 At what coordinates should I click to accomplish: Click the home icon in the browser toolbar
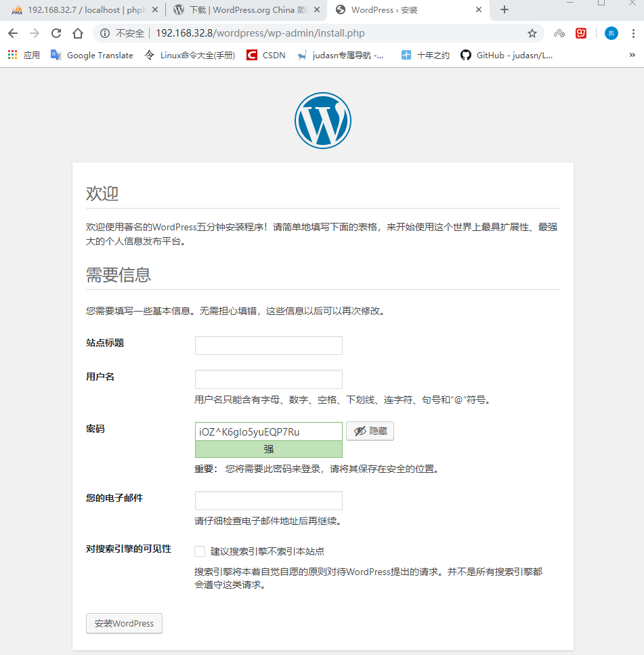tap(77, 33)
